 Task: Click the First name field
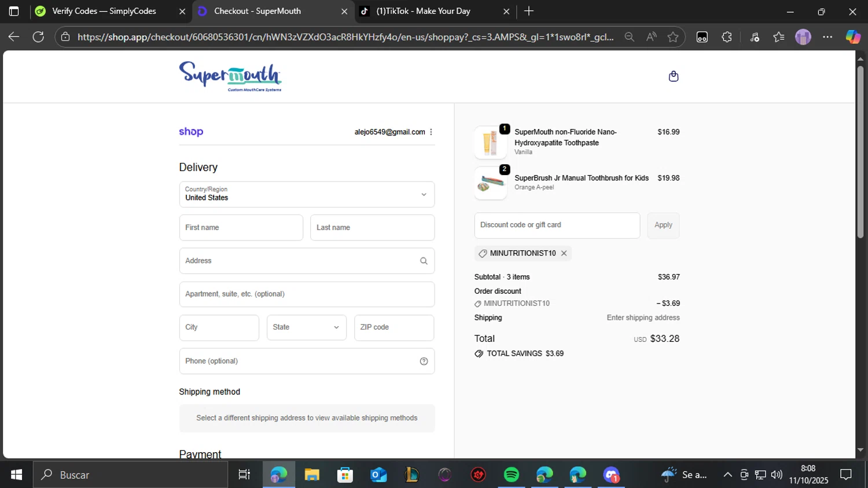tap(241, 228)
